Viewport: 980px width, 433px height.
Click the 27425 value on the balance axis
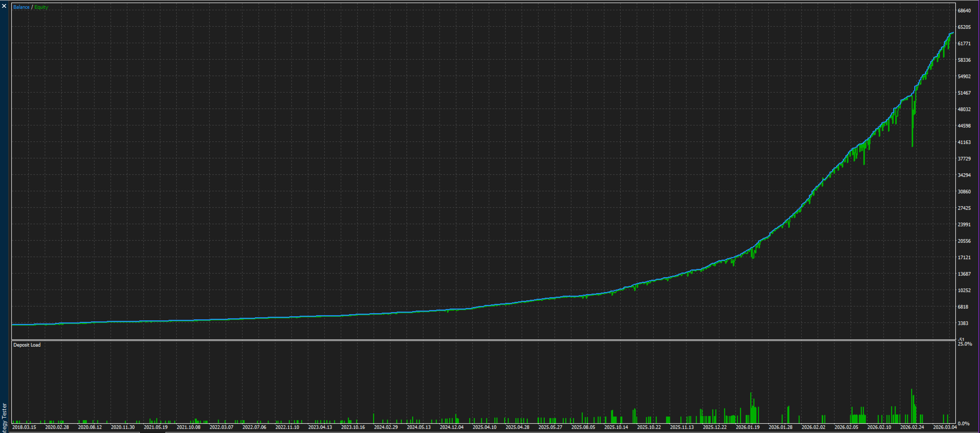[x=964, y=208]
